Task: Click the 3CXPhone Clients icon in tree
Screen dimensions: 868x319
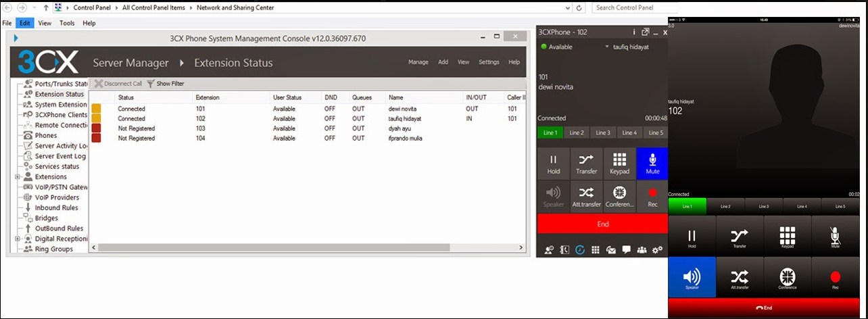Action: tap(28, 115)
